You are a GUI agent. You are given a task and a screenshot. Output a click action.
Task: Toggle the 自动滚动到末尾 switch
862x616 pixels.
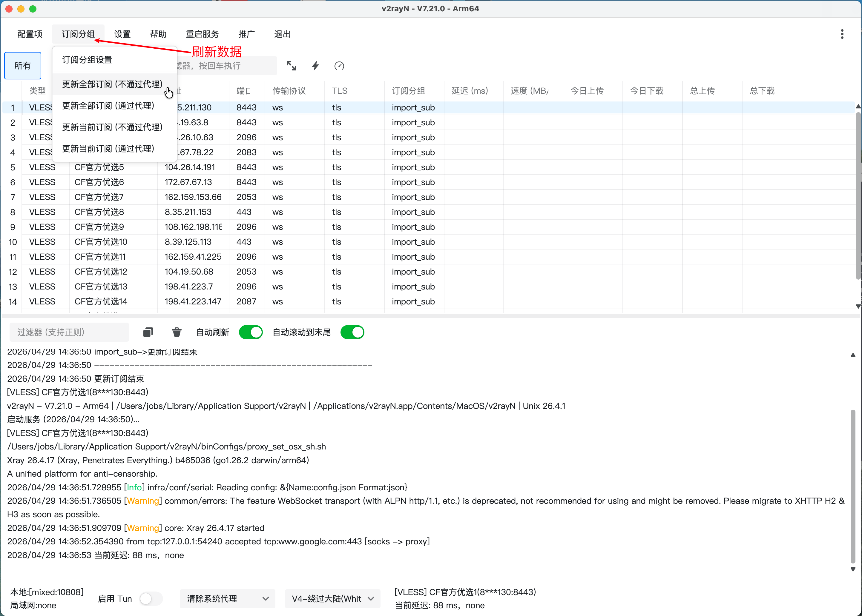352,332
